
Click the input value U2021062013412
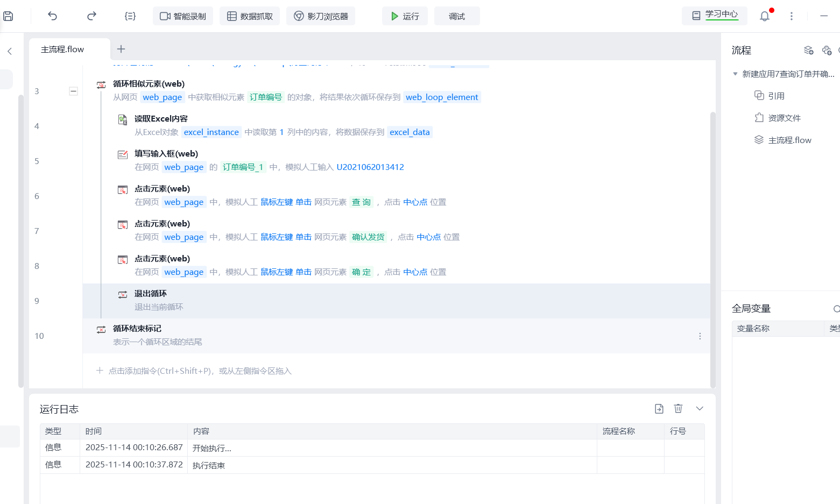point(370,167)
